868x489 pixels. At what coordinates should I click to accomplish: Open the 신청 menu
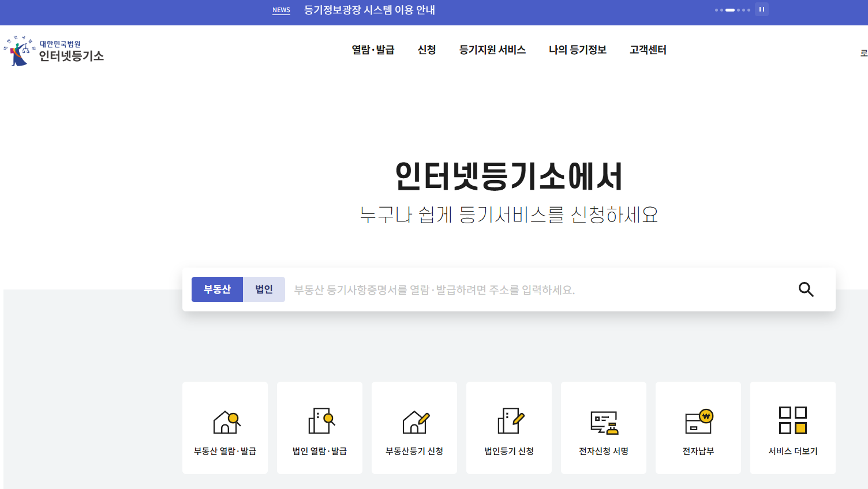point(426,50)
